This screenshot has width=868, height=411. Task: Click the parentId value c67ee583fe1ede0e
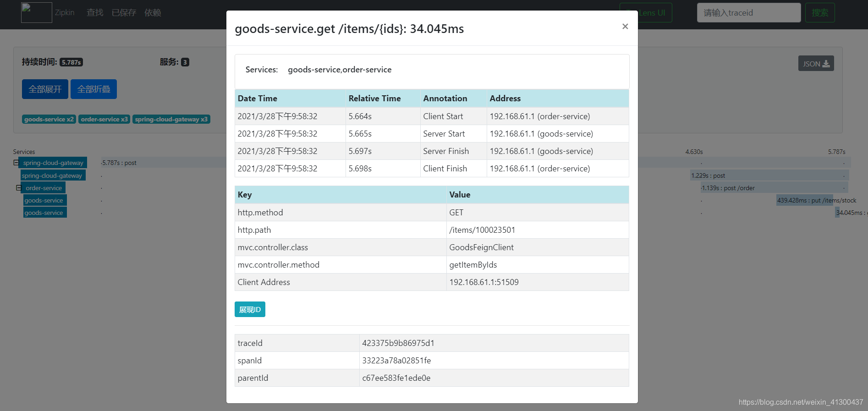(494, 378)
